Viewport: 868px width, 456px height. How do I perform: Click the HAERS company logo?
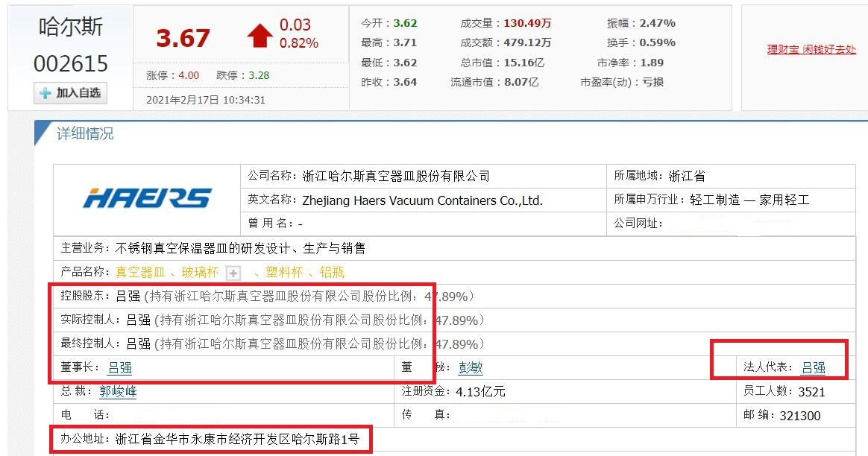point(147,198)
